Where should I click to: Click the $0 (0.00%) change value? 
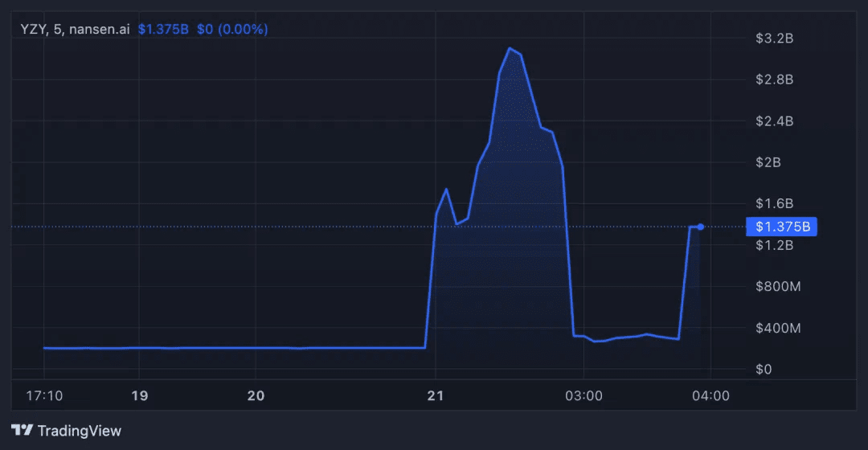[232, 29]
